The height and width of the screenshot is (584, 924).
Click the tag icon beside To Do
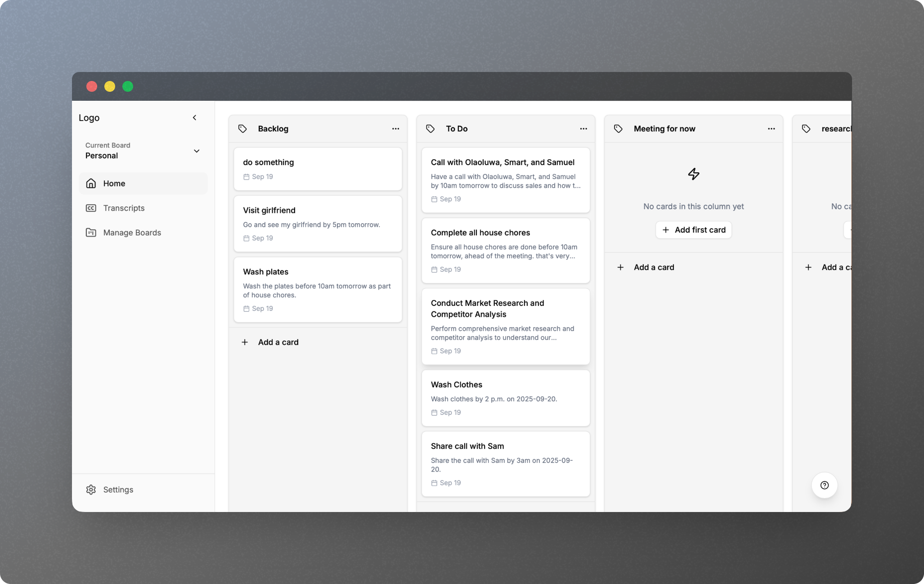431,129
